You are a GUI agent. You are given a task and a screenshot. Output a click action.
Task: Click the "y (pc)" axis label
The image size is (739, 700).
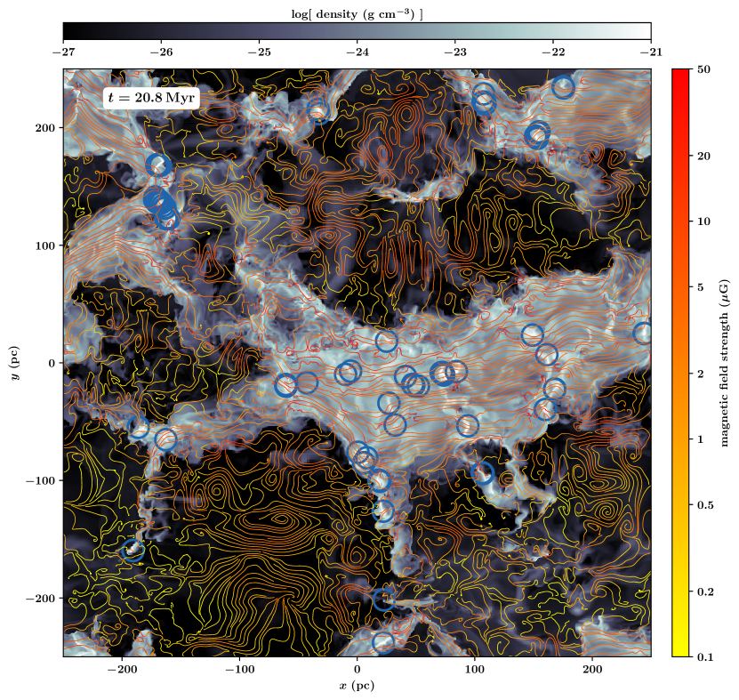(15, 363)
